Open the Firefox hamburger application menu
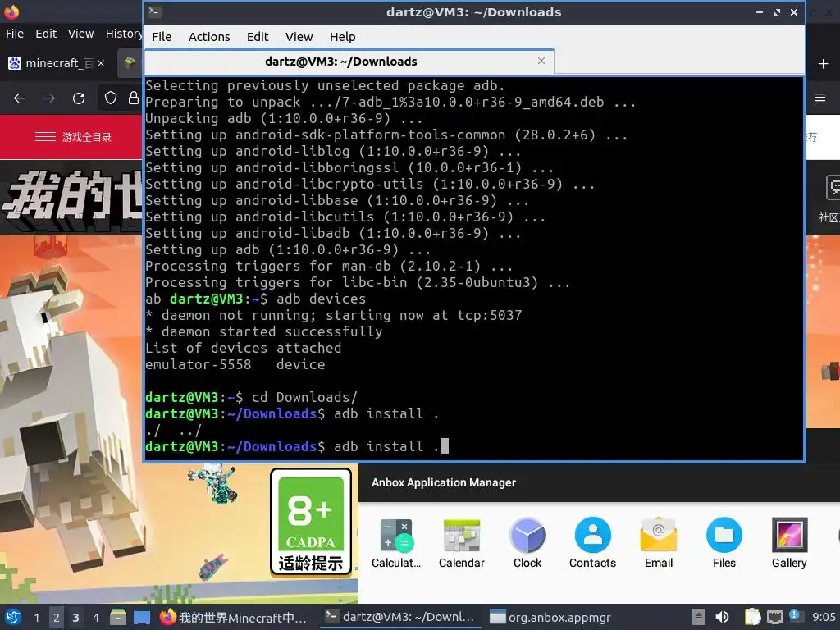 (820, 98)
